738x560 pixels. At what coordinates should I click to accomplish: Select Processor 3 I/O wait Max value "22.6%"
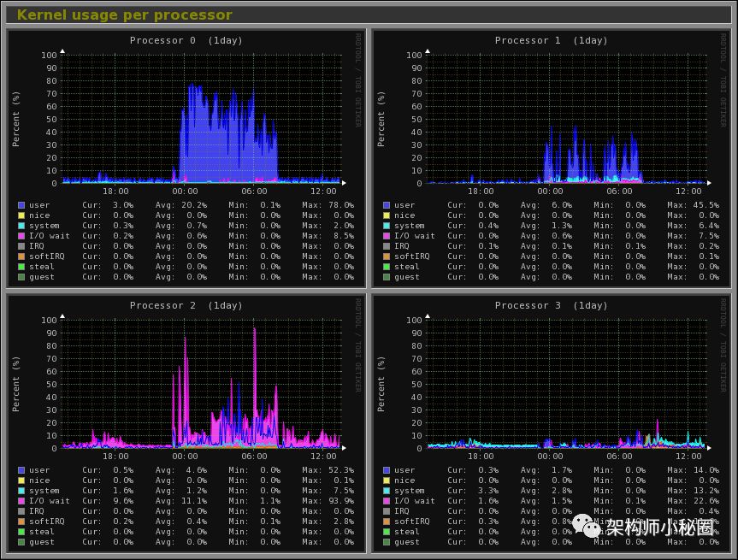tap(706, 501)
